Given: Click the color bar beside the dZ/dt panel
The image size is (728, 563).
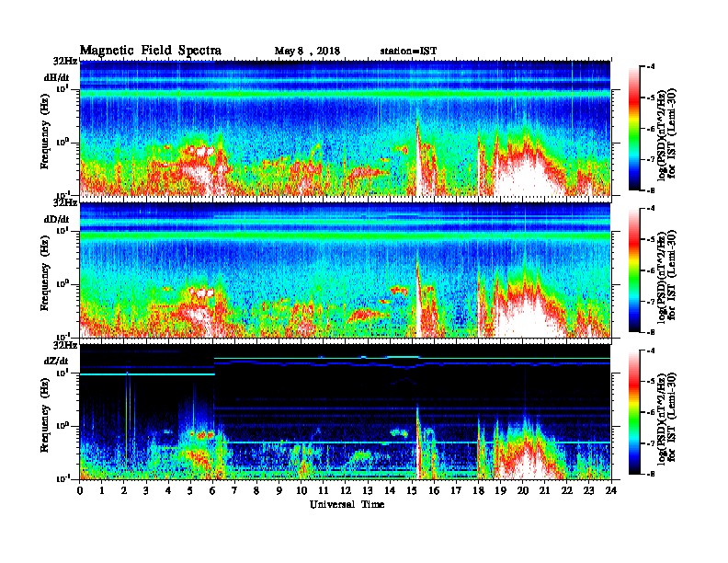Looking at the screenshot, I should pyautogui.click(x=634, y=412).
